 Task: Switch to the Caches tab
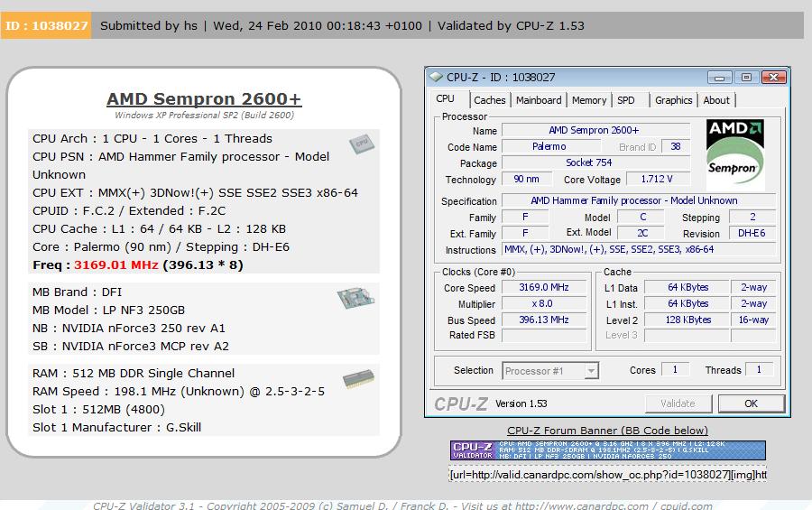point(489,100)
